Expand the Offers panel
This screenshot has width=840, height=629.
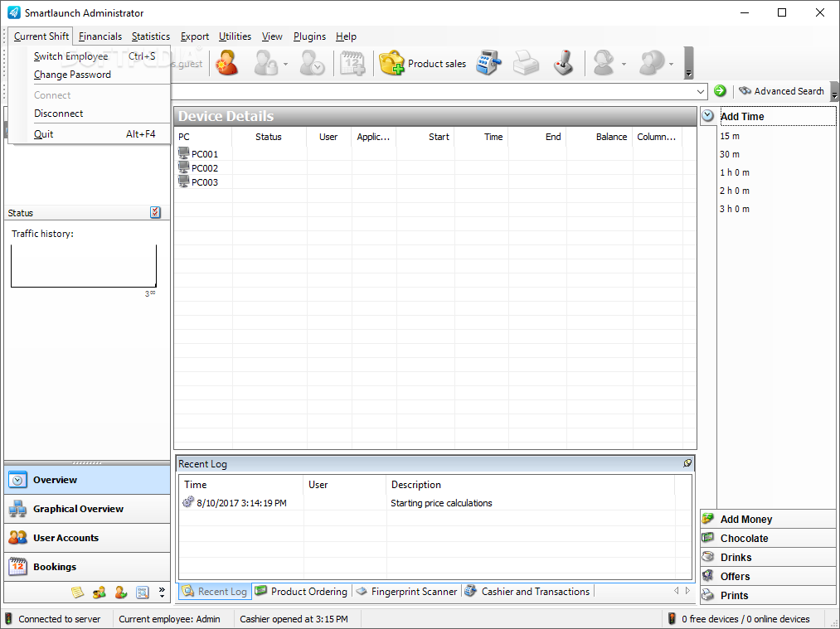click(x=768, y=576)
